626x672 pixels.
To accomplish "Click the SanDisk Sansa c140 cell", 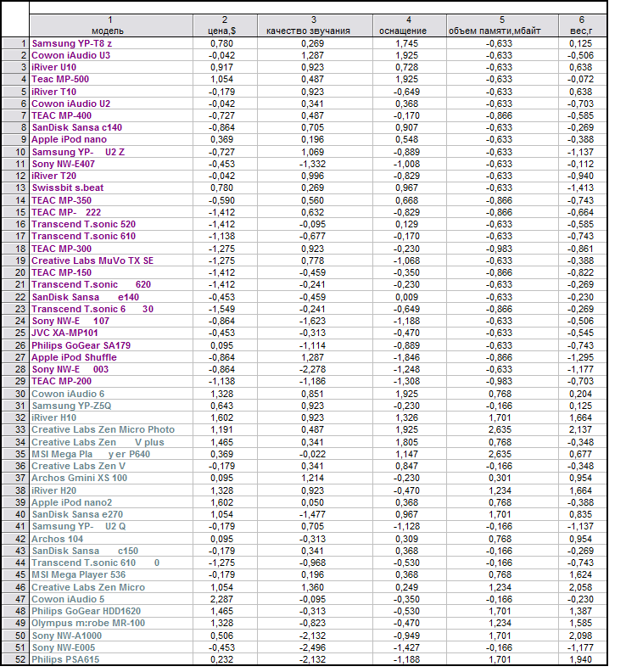I will [111, 128].
